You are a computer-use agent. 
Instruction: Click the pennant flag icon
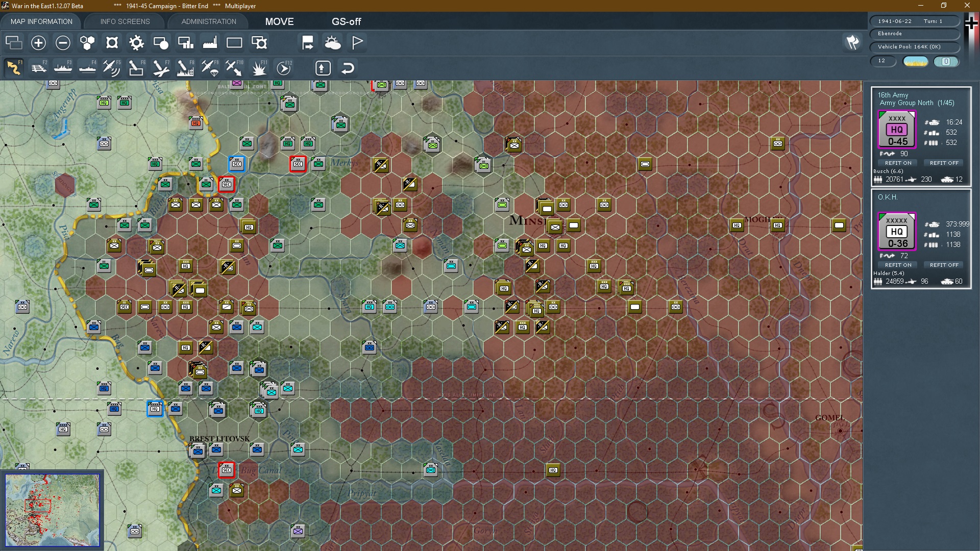click(357, 42)
